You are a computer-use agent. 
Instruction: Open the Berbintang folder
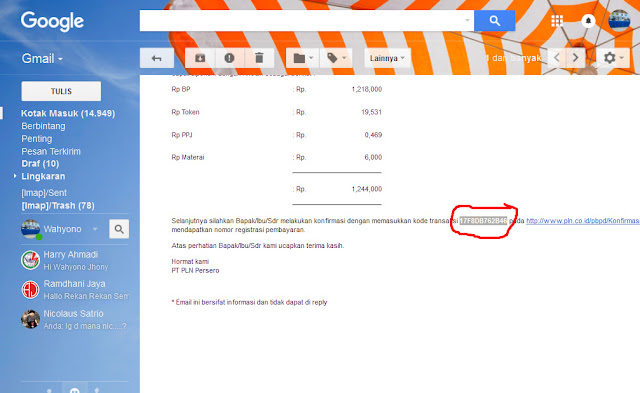coord(43,126)
